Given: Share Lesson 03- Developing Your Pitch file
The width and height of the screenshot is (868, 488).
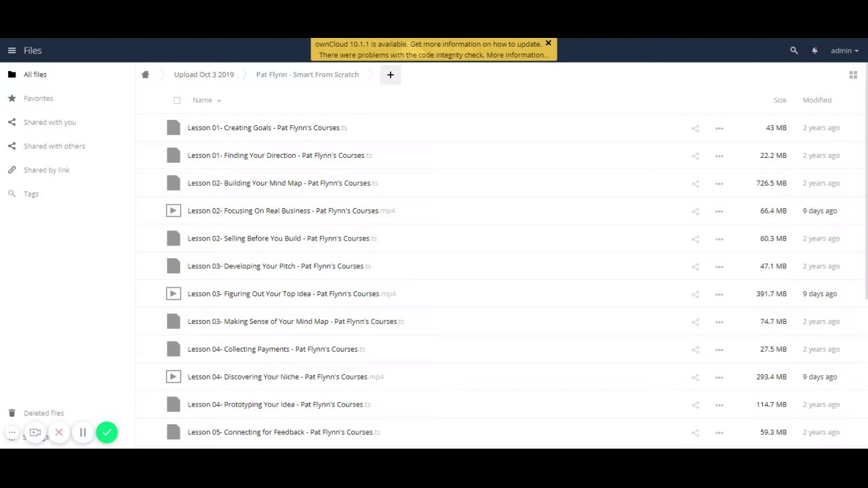Looking at the screenshot, I should tap(695, 266).
